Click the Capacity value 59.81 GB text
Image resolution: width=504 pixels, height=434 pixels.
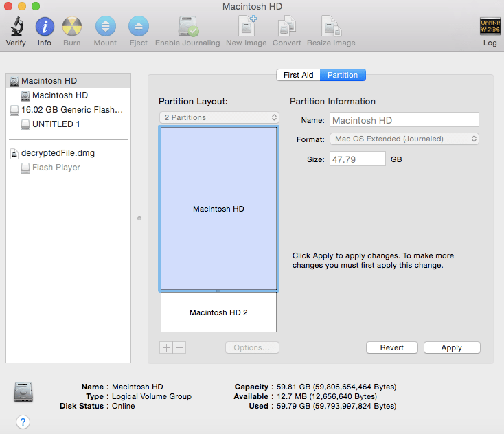coord(336,387)
